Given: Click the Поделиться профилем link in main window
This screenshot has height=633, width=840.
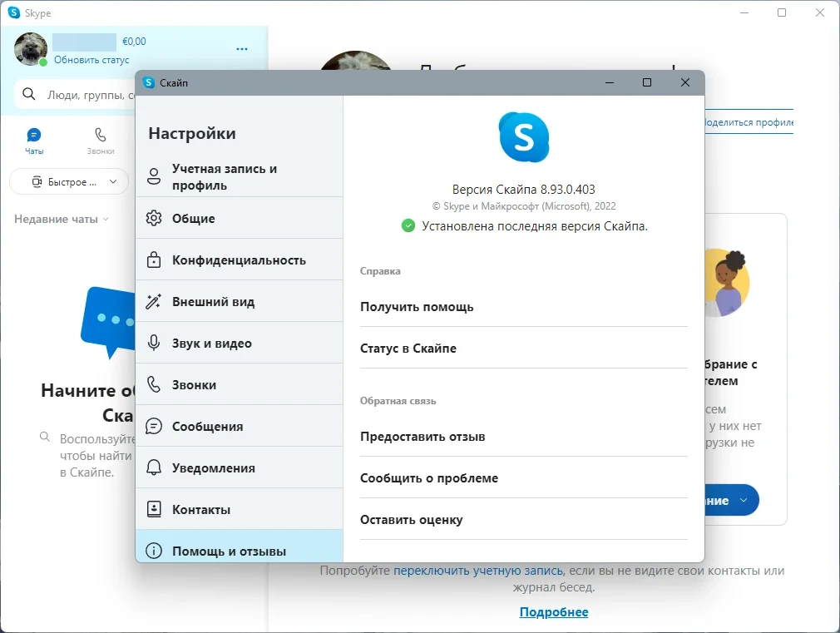Looking at the screenshot, I should coord(749,122).
